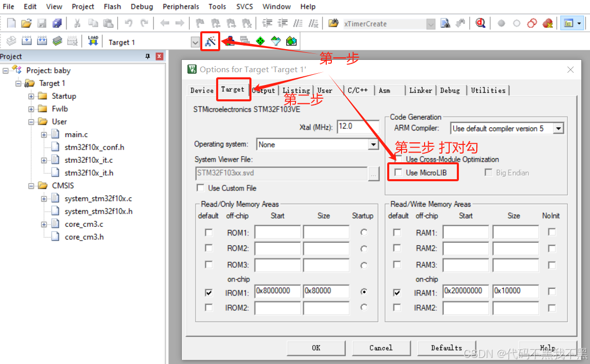
Task: Navigate forwards in the editor
Action: [x=180, y=24]
